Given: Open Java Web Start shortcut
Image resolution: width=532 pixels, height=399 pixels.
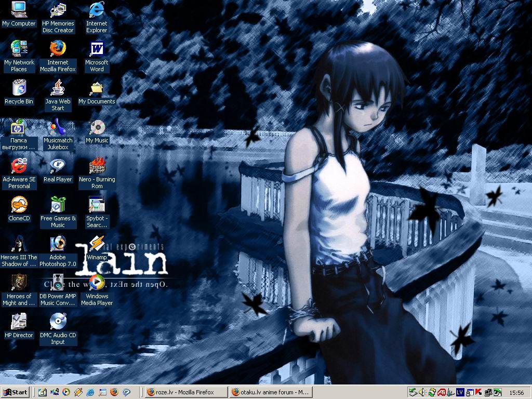Looking at the screenshot, I should 58,96.
